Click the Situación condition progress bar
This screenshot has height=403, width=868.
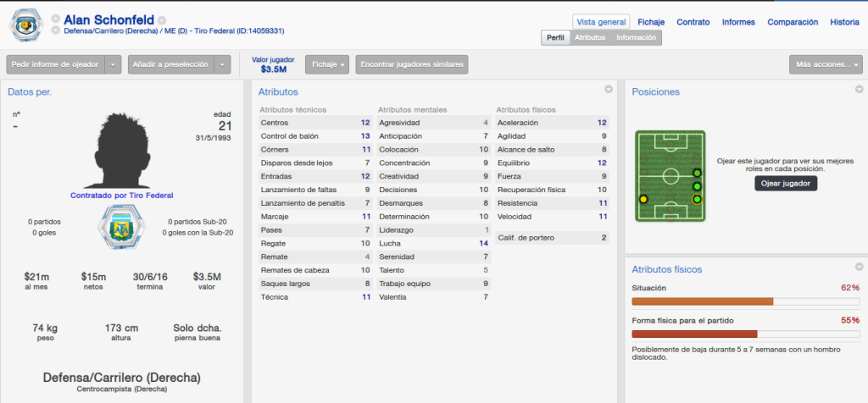pos(746,301)
